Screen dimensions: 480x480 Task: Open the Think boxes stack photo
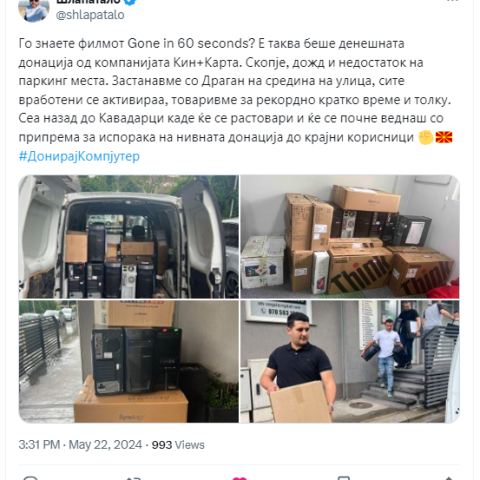point(350,236)
